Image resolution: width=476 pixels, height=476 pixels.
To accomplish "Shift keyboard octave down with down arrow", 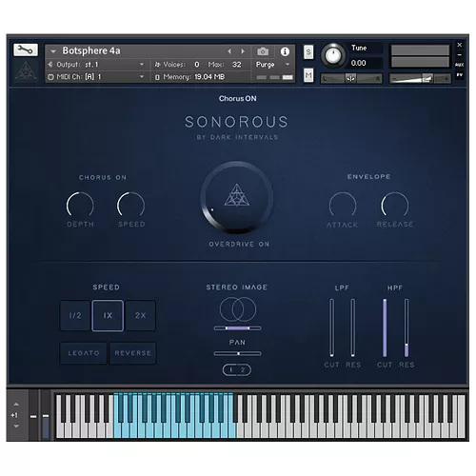I will [x=16, y=426].
